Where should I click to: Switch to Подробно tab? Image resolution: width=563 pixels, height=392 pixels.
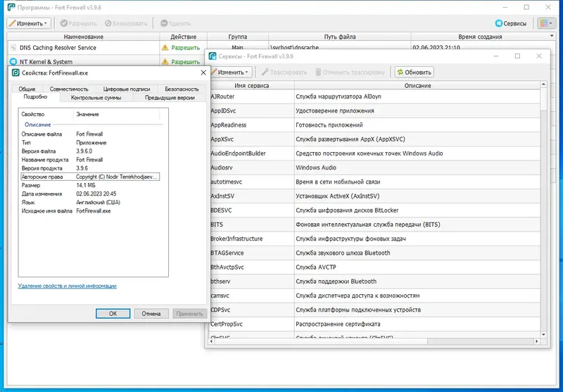pos(35,97)
